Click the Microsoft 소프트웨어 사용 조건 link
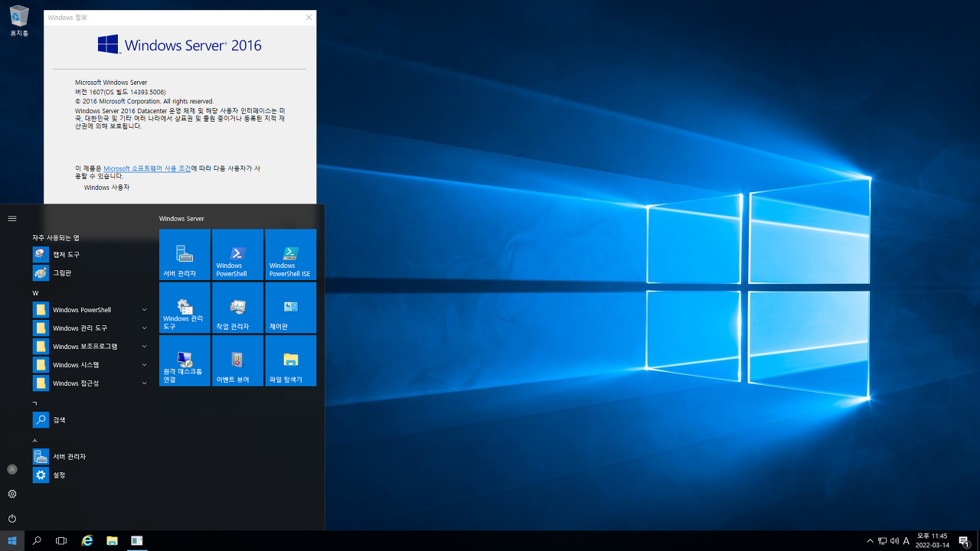Viewport: 980px width, 551px height. 147,168
